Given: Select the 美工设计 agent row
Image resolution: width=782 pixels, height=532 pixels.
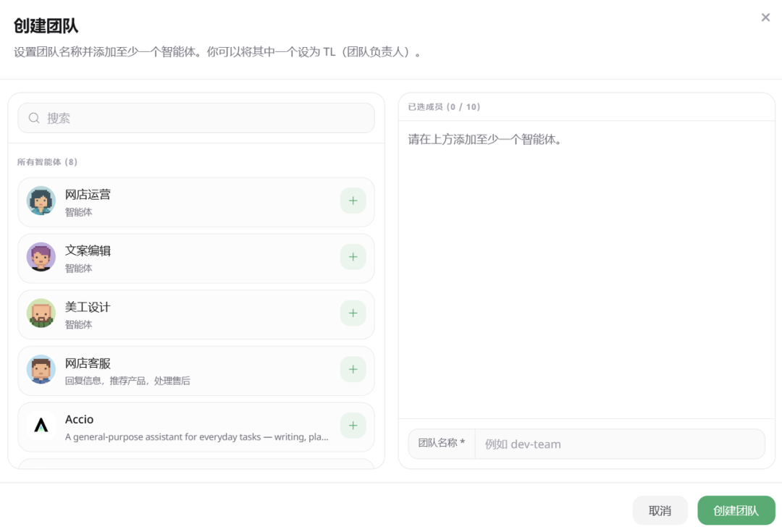Looking at the screenshot, I should (x=181, y=313).
